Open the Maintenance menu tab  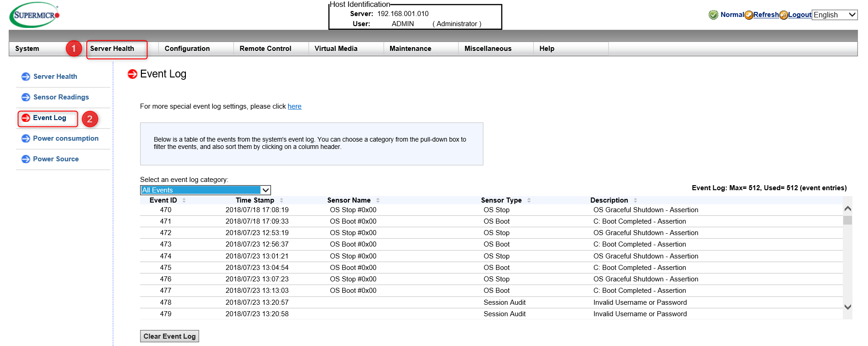(410, 49)
